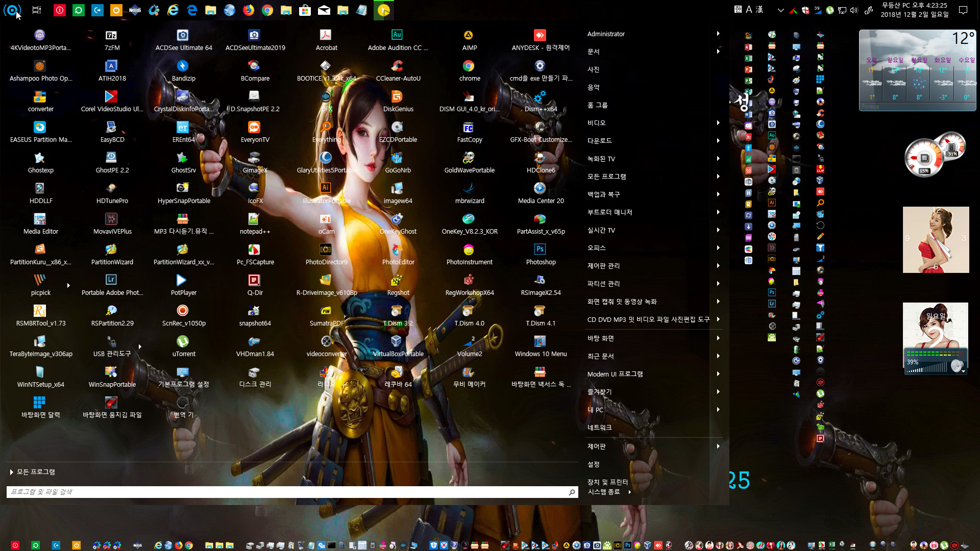This screenshot has height=551, width=980.
Task: Launch ANYDESK remote control
Action: [541, 40]
